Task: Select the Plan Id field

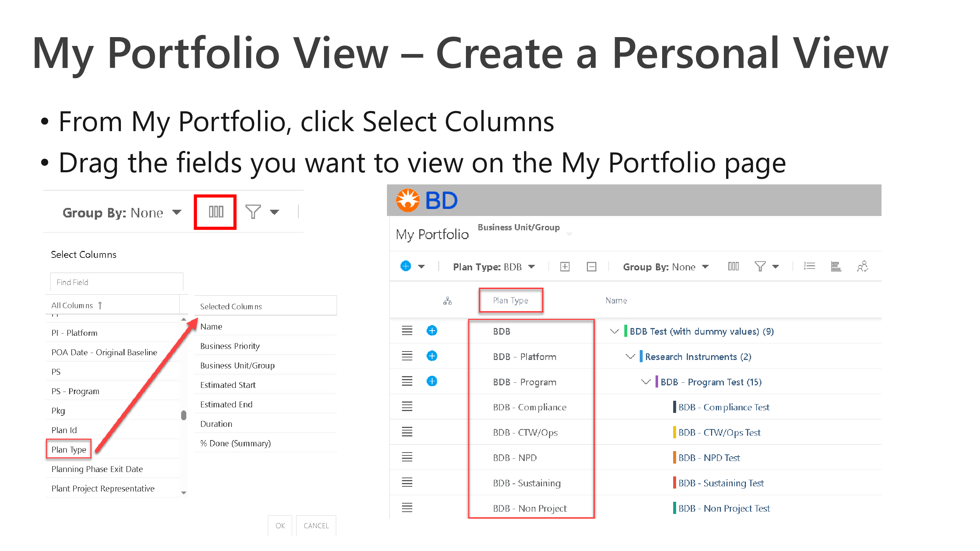Action: point(64,430)
